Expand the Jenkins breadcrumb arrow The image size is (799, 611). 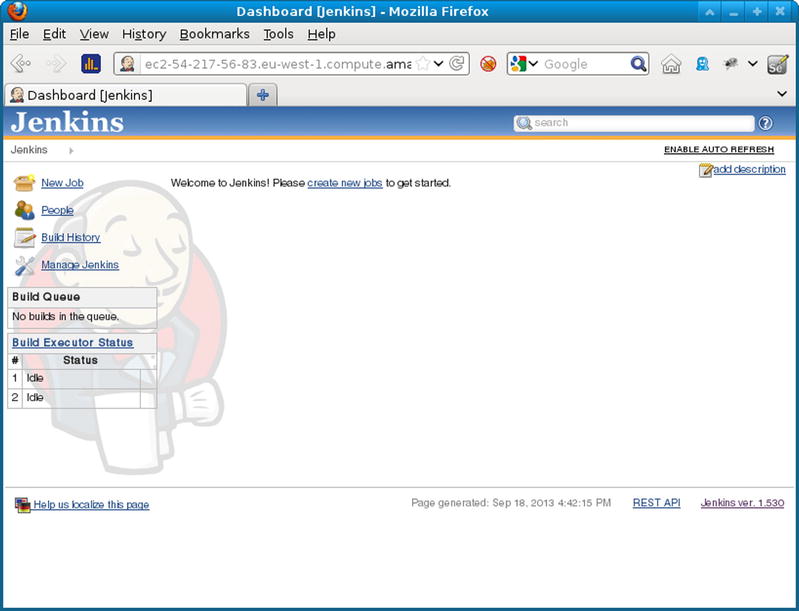(x=71, y=150)
